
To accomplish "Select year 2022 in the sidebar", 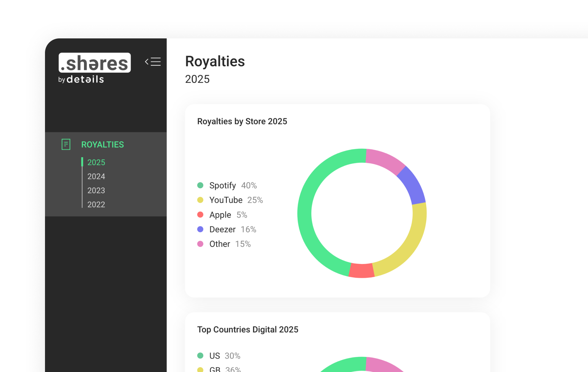I will pyautogui.click(x=96, y=205).
